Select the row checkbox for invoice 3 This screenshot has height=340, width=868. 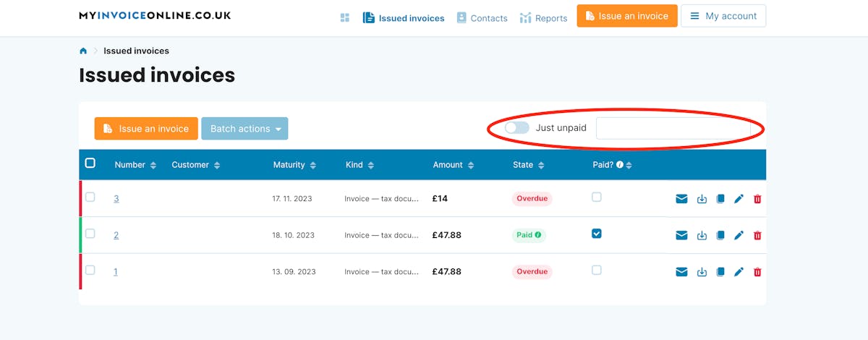coord(90,197)
